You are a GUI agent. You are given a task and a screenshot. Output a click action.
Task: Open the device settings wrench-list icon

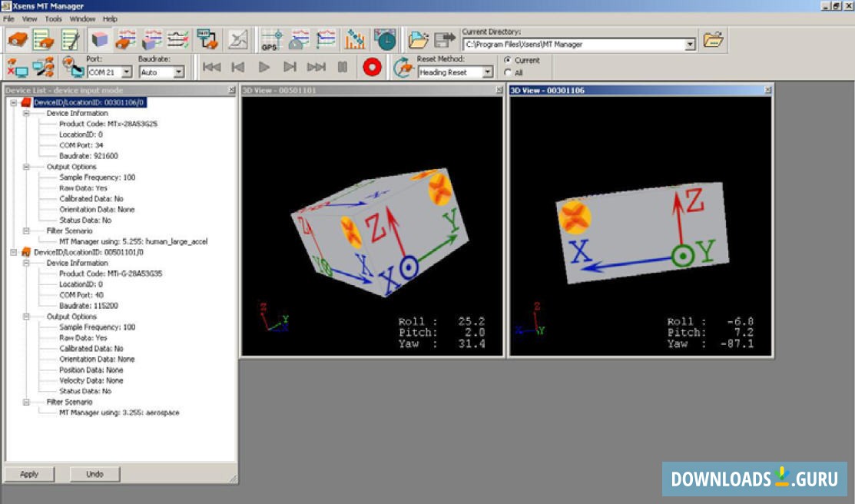point(71,40)
